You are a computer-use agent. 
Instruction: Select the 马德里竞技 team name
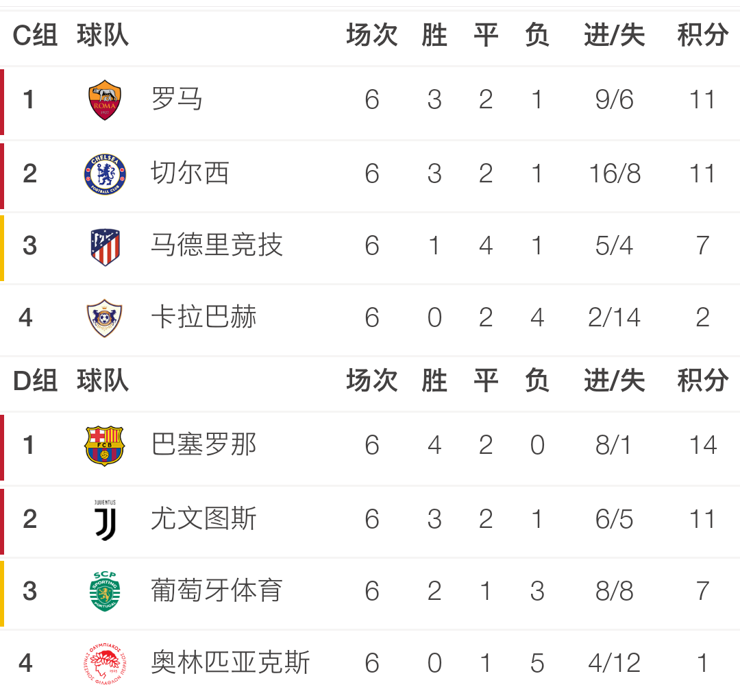pyautogui.click(x=217, y=245)
